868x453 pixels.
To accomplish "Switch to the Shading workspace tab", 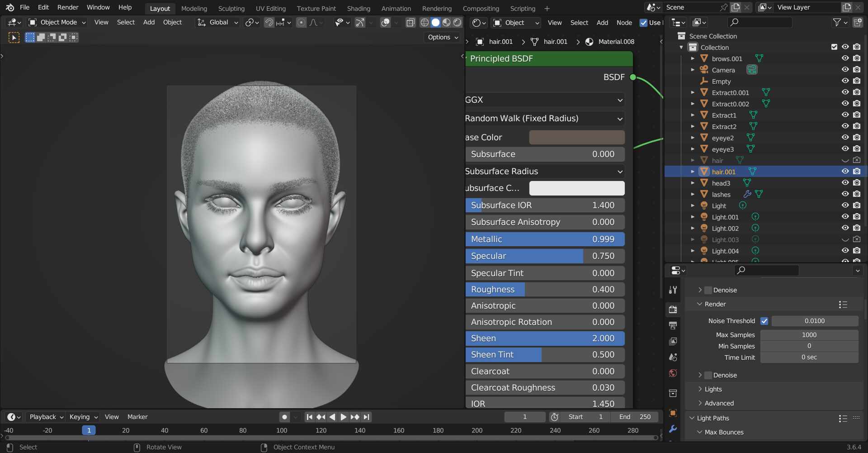I will (358, 8).
